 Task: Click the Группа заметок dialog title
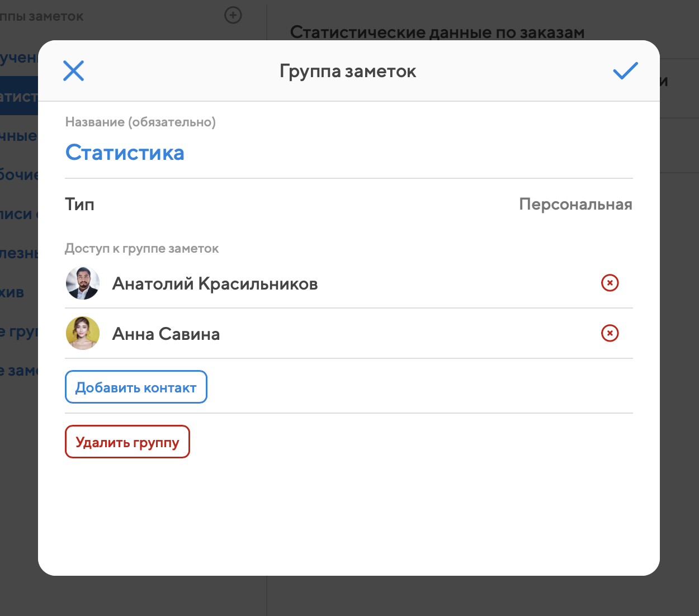pyautogui.click(x=348, y=72)
